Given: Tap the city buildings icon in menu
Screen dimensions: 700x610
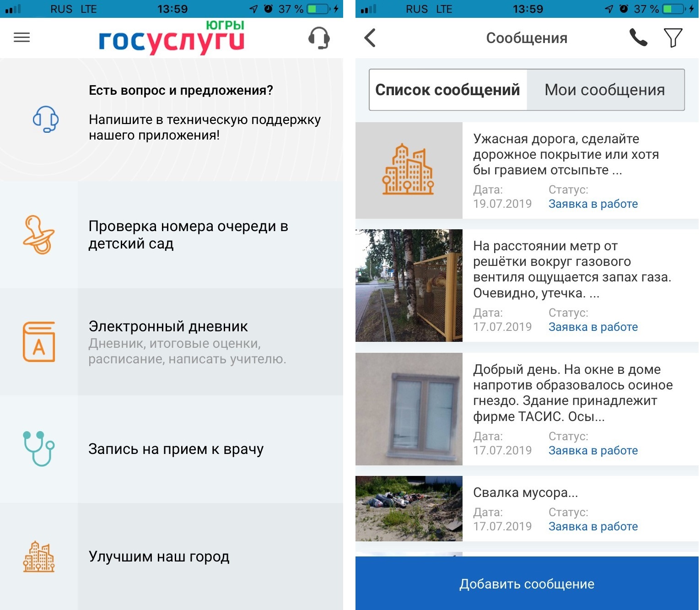Looking at the screenshot, I should pyautogui.click(x=39, y=556).
